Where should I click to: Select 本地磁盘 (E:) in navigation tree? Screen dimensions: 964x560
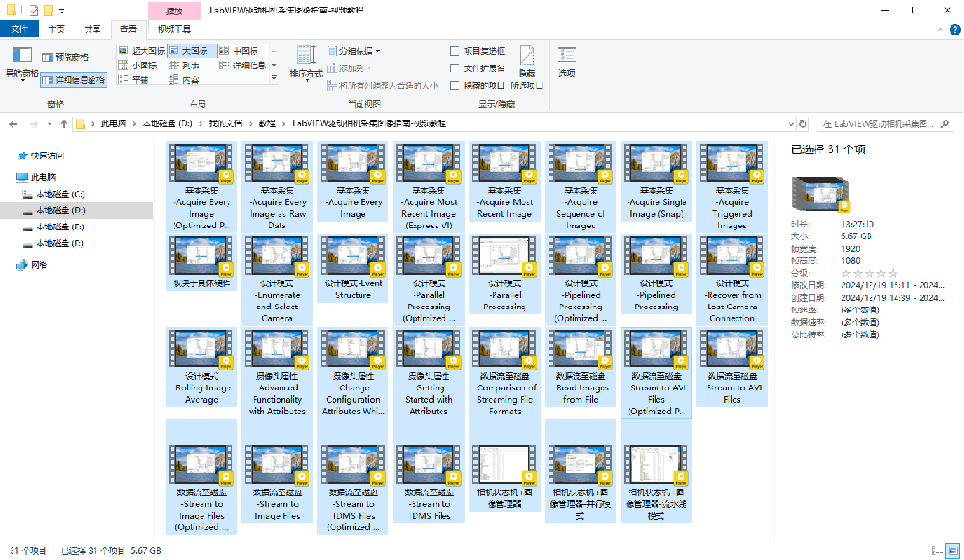coord(60,227)
